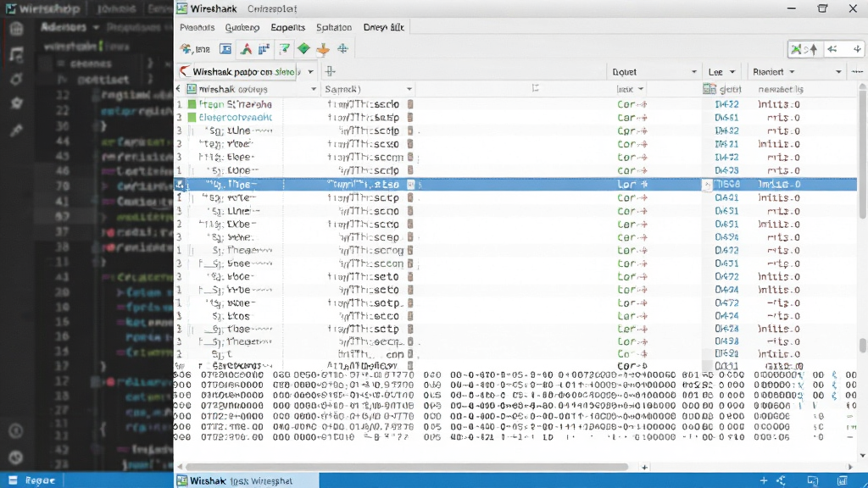Viewport: 868px width, 488px height.
Task: Click the lowest icon in the dark sidebar
Action: coord(16,457)
